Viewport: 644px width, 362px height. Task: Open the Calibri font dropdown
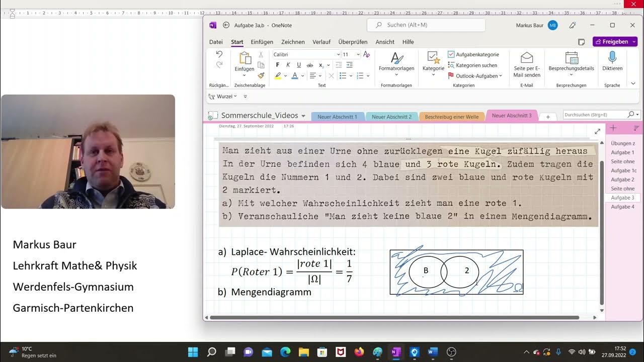pyautogui.click(x=338, y=54)
